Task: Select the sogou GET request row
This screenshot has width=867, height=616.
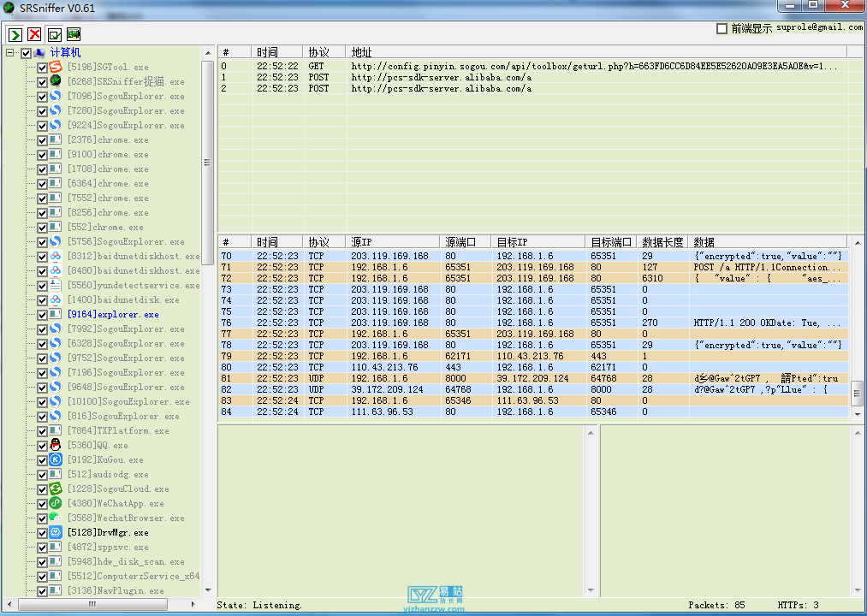Action: click(514, 66)
